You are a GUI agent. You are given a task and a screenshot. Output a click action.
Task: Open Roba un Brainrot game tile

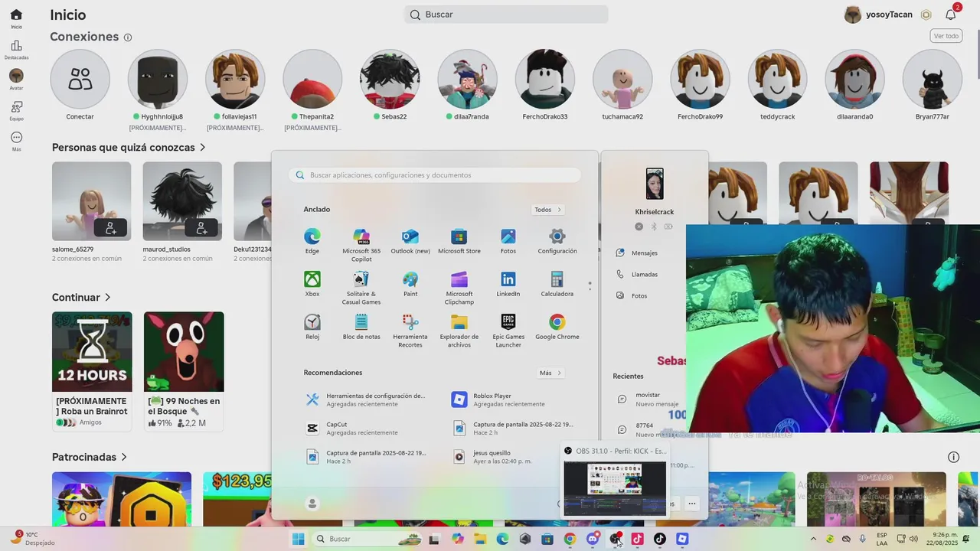coord(92,370)
